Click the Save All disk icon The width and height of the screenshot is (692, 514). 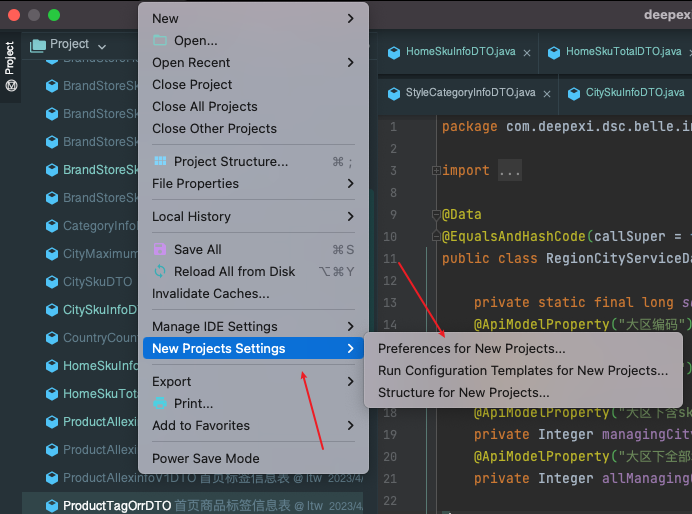click(160, 250)
